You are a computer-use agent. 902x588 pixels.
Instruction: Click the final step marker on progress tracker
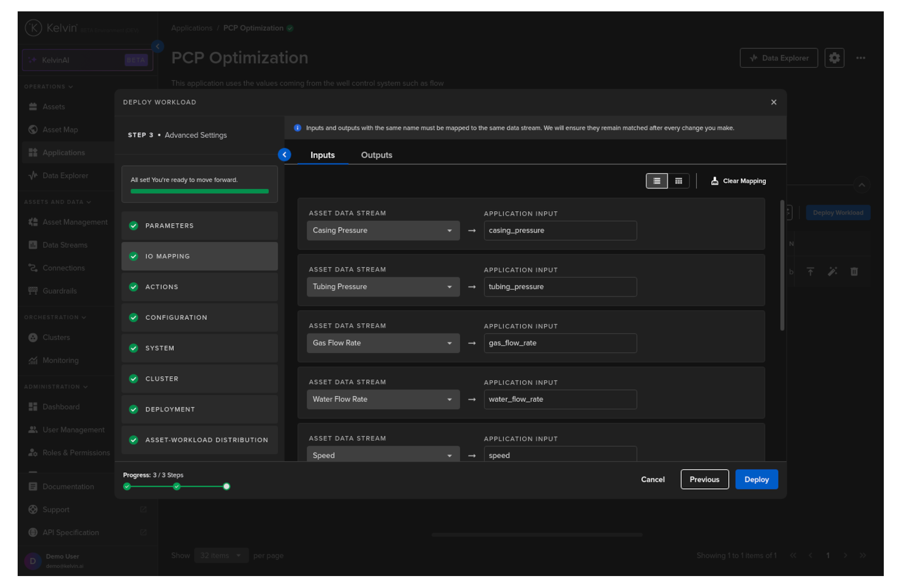point(227,487)
